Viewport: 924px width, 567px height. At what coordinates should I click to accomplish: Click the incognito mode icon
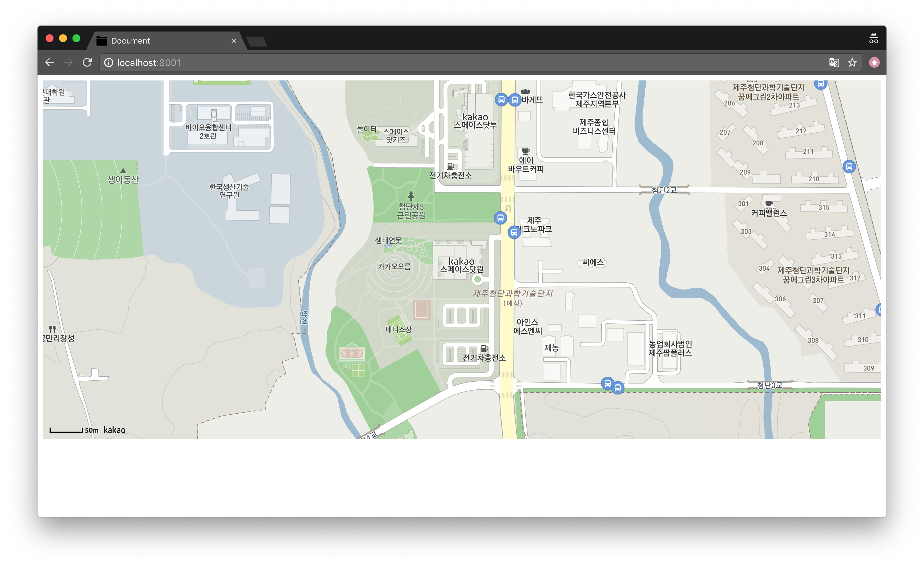tap(873, 39)
